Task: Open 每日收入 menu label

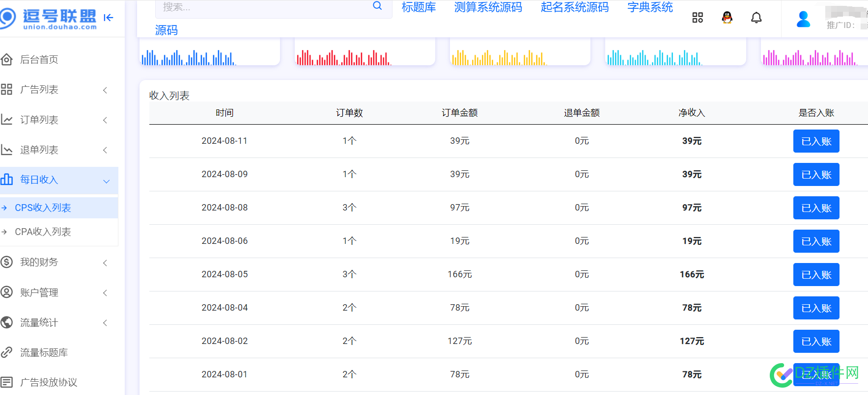Action: click(39, 180)
